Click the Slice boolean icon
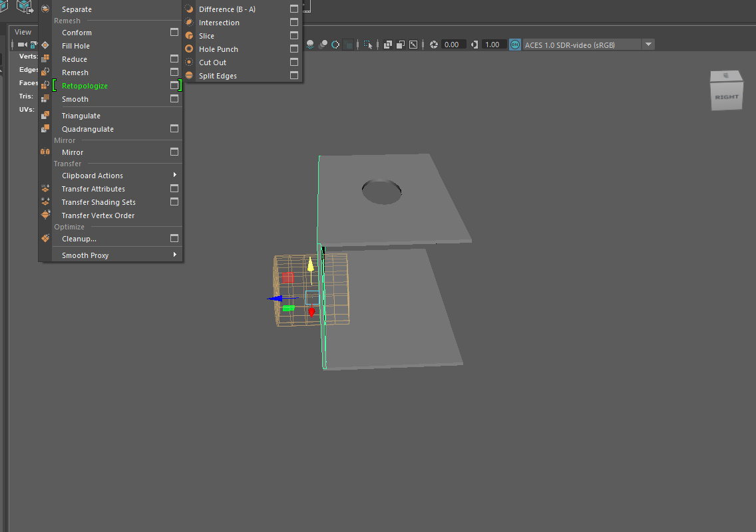This screenshot has height=532, width=756. [x=189, y=36]
